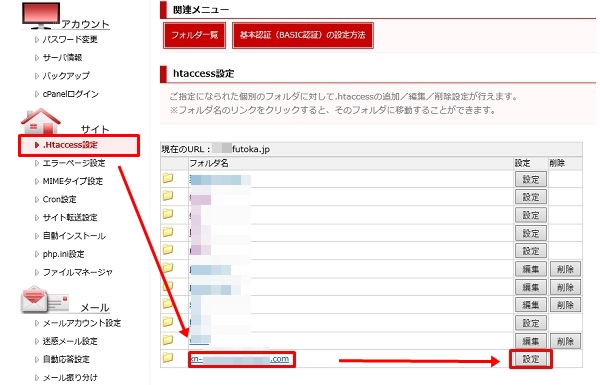Image resolution: width=600 pixels, height=385 pixels.
Task: Click the 削除 column header
Action: tap(557, 163)
